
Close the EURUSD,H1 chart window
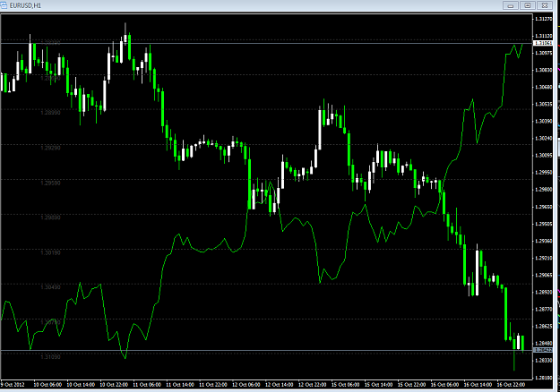pos(545,5)
